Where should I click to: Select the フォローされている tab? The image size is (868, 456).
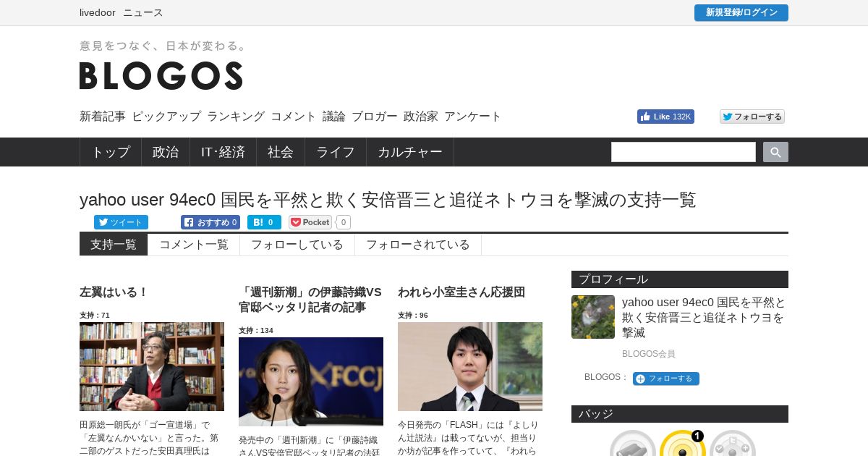coord(418,245)
